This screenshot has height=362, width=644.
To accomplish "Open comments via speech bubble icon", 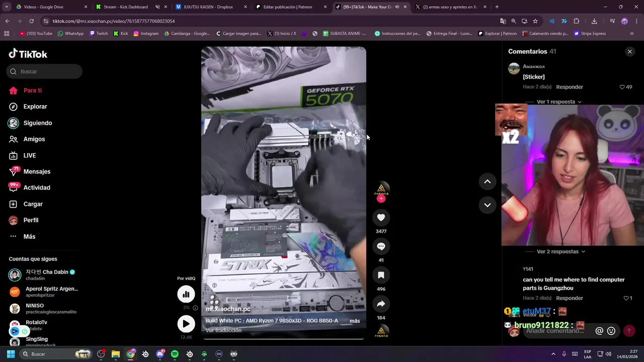I will 381,246.
